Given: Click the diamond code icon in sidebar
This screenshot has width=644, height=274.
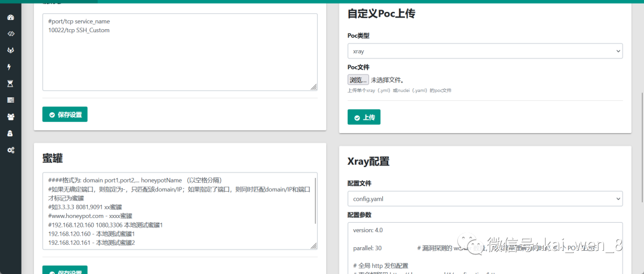Looking at the screenshot, I should [11, 34].
